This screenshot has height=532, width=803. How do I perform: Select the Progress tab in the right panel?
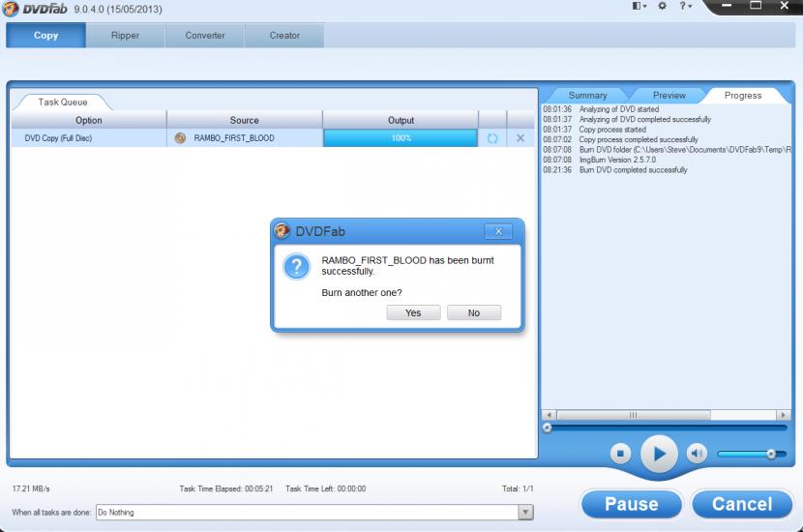[x=743, y=95]
